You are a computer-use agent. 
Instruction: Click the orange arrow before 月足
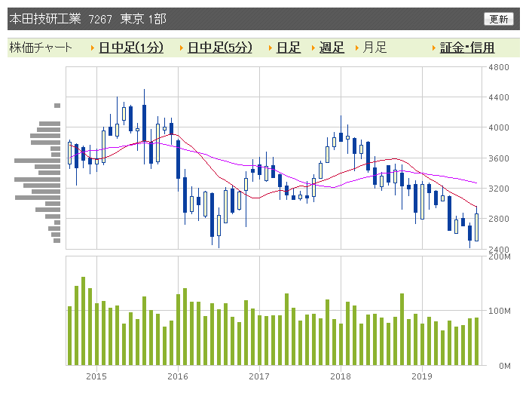pos(357,48)
